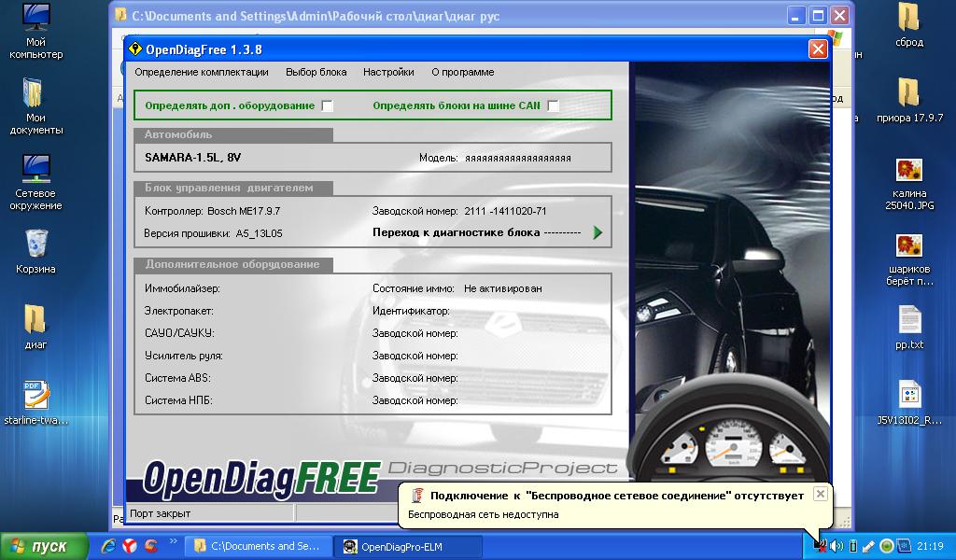Click the Bosch ME17.9.7 controller value

tap(244, 212)
